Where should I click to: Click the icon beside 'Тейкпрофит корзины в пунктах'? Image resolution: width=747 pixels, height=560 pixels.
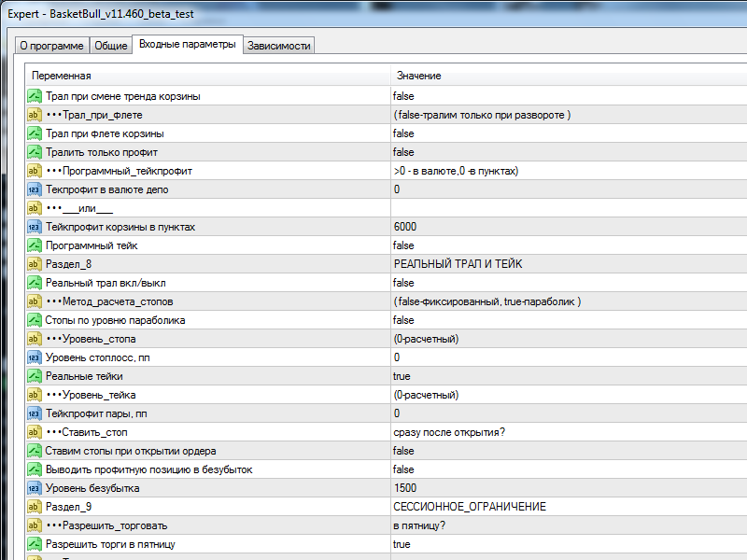(35, 227)
